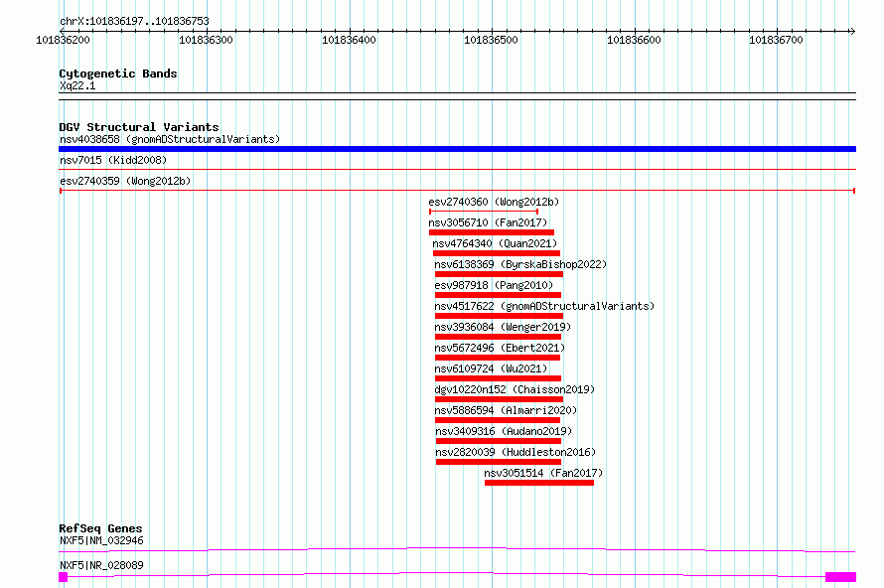Select the red nsv3936084 variant bar
This screenshot has height=588, width=884.
point(498,337)
